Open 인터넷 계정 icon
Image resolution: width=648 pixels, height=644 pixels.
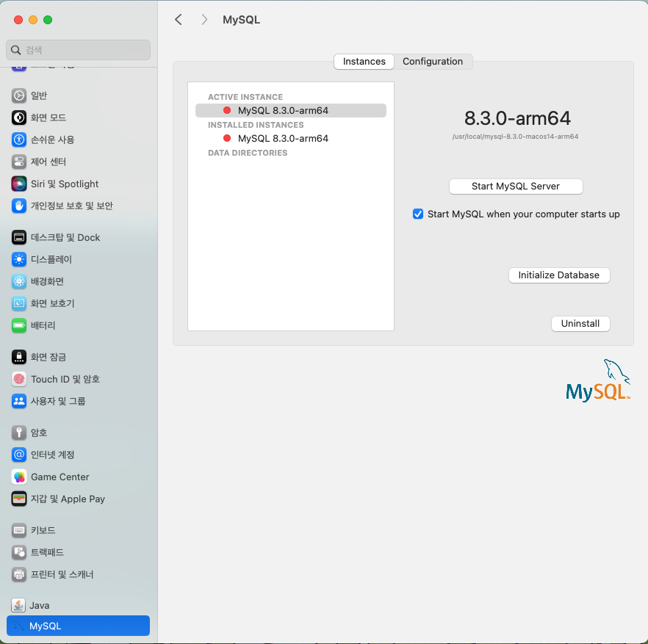pyautogui.click(x=18, y=455)
